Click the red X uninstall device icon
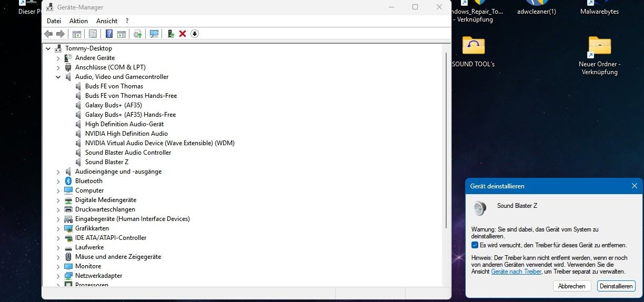This screenshot has height=302, width=644. 183,34
